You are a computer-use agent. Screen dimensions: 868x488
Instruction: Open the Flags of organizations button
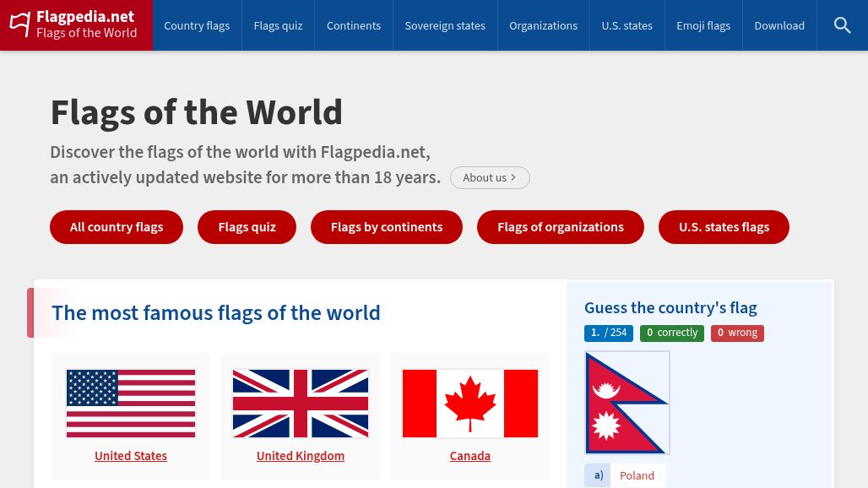(560, 227)
